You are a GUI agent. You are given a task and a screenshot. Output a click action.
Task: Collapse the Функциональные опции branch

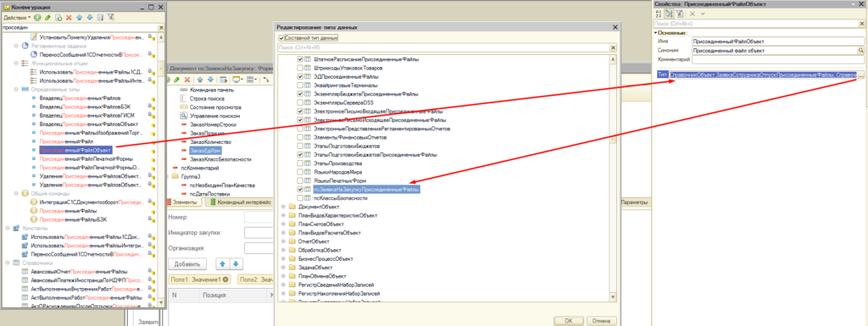15,64
